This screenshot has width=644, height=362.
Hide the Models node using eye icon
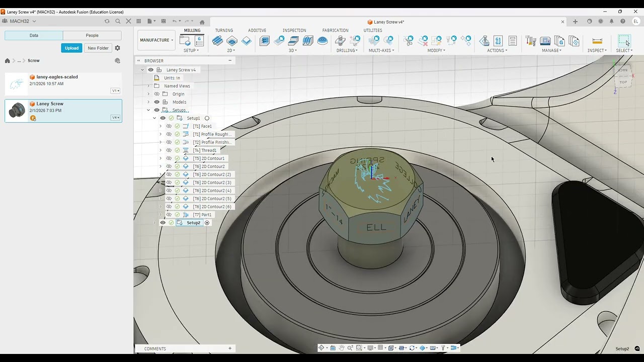[156, 102]
